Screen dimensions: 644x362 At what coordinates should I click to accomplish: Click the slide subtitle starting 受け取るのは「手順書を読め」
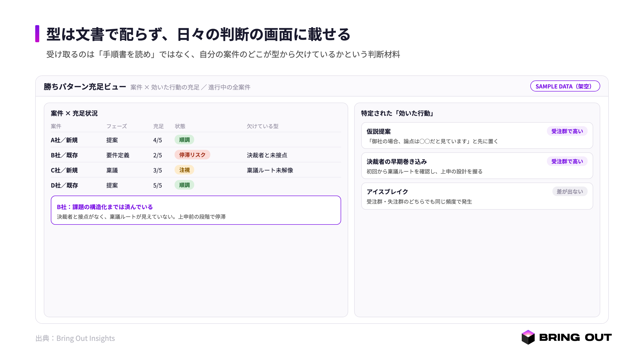pos(223,54)
